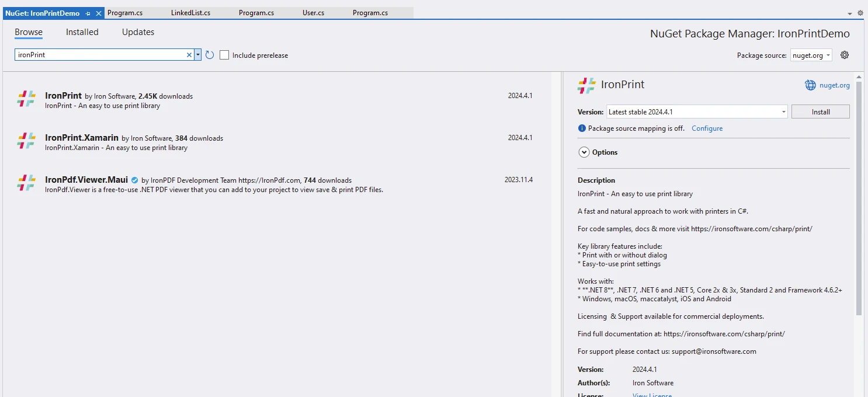Image resolution: width=868 pixels, height=397 pixels.
Task: Click the globe icon next to nuget.org
Action: (x=810, y=85)
